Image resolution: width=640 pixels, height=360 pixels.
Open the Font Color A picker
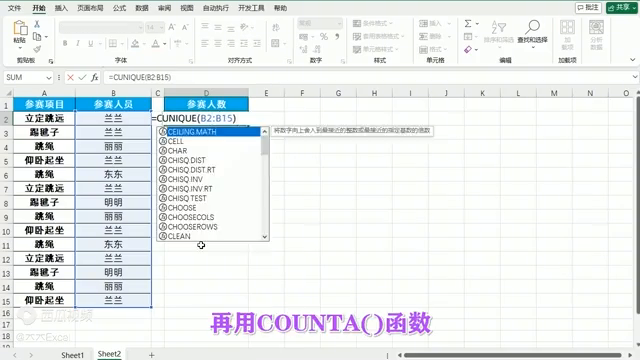(155, 43)
